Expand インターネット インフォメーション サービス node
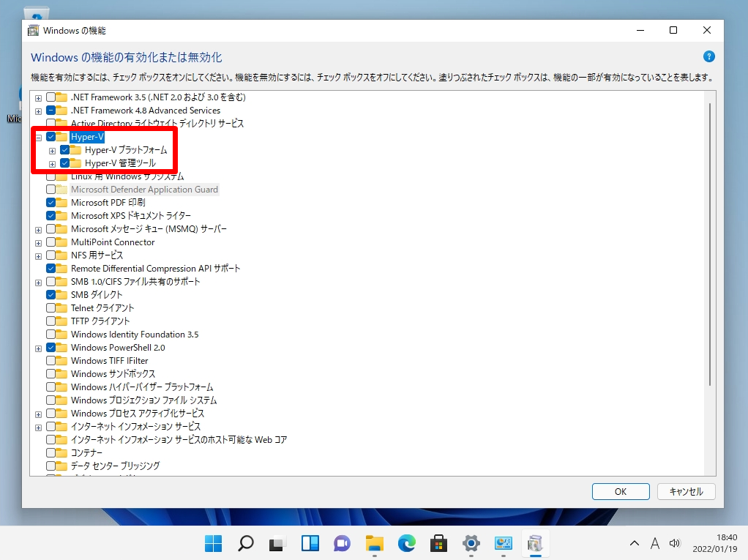The image size is (748, 560). (x=38, y=428)
